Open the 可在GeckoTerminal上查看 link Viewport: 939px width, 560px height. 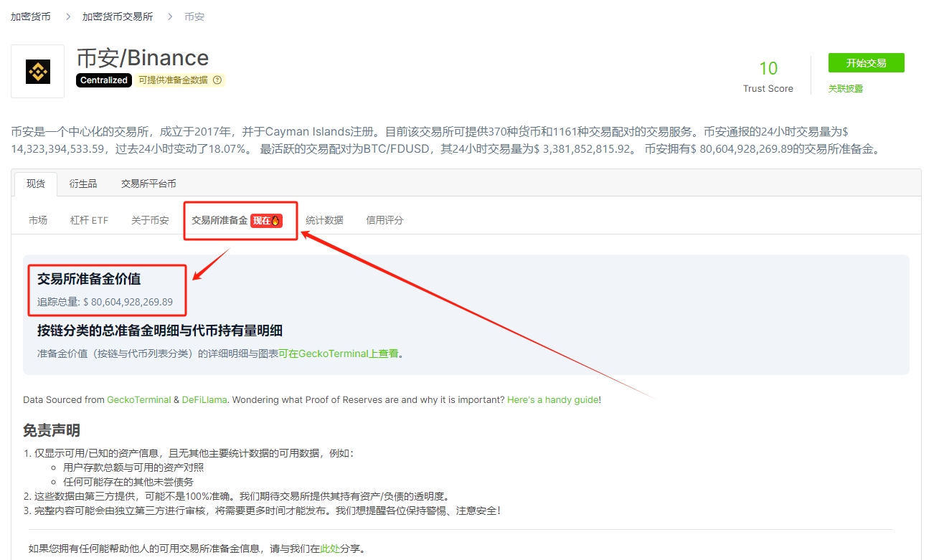[x=339, y=353]
